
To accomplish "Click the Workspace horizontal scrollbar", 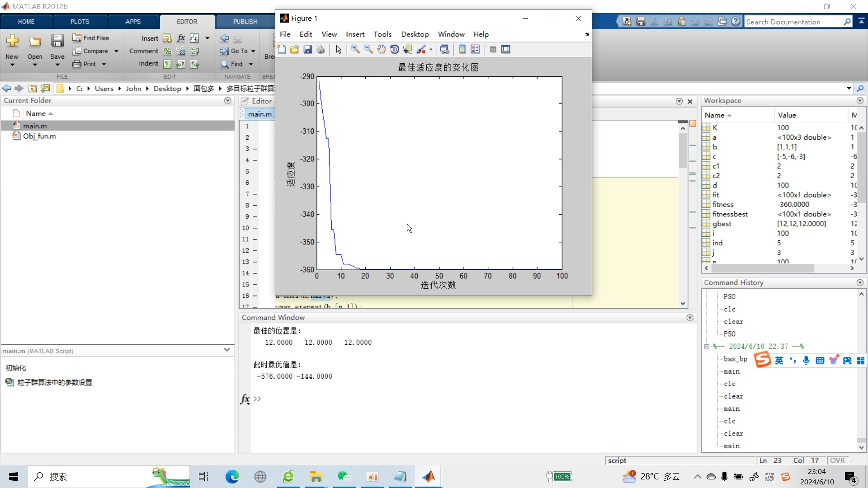I will click(762, 268).
